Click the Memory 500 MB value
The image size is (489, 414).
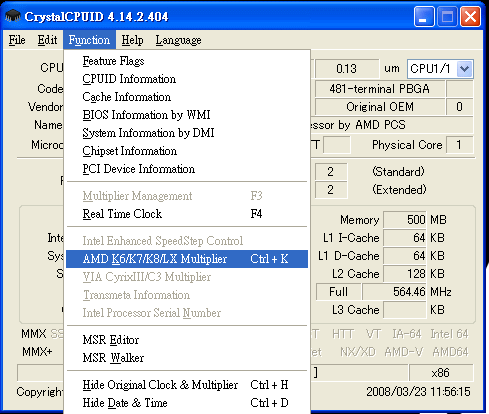coord(405,220)
